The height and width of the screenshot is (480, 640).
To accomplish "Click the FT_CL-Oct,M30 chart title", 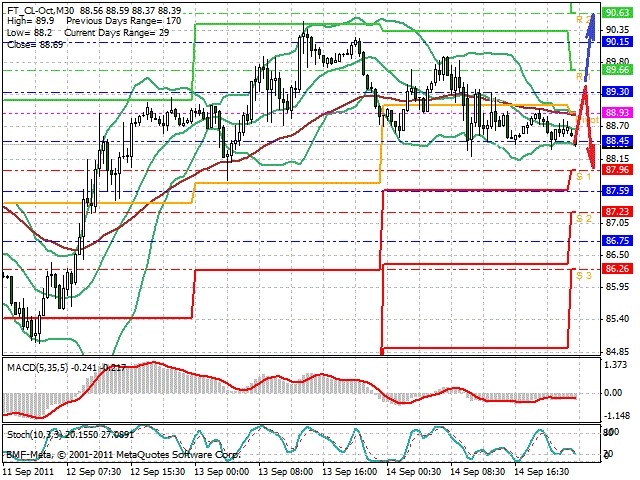I will (41, 10).
